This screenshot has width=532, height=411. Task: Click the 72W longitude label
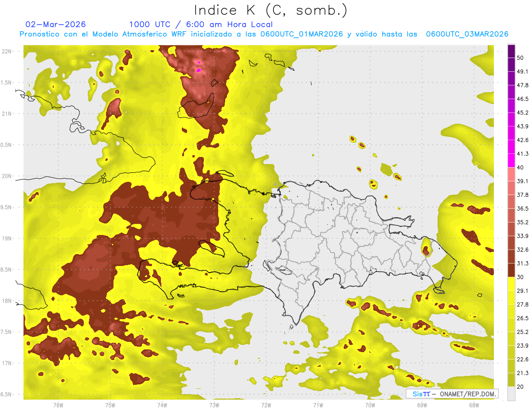[266, 405]
